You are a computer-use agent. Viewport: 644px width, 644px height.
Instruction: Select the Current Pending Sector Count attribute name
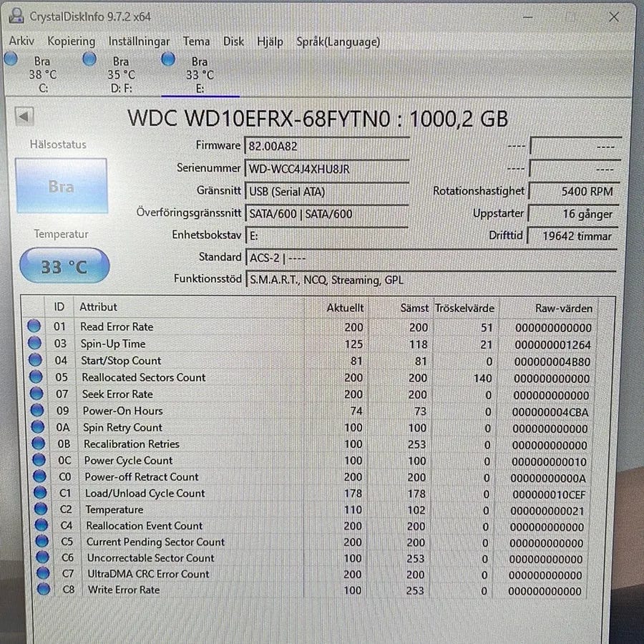[x=155, y=542]
